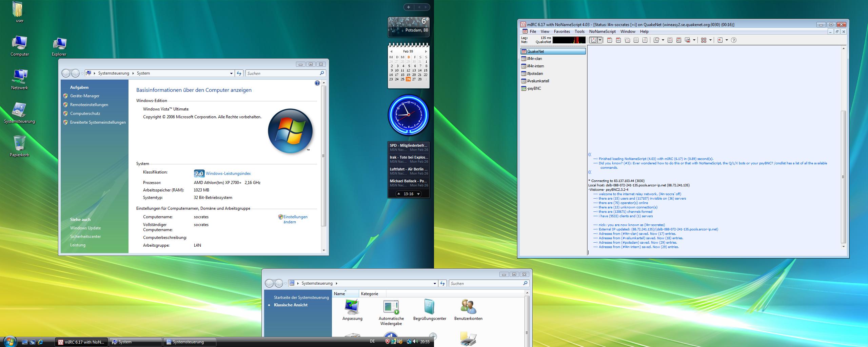Open the Windows-Leistungsindex link

click(228, 173)
